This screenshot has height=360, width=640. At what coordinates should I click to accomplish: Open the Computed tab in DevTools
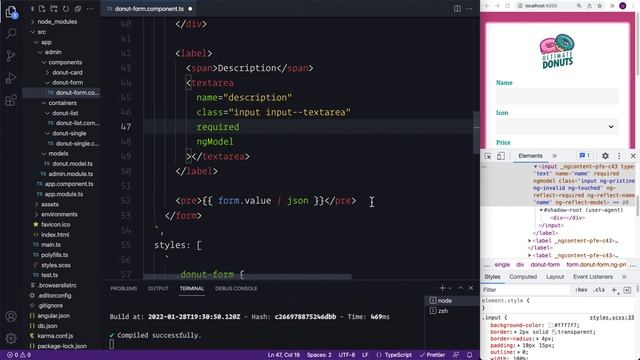(x=523, y=277)
